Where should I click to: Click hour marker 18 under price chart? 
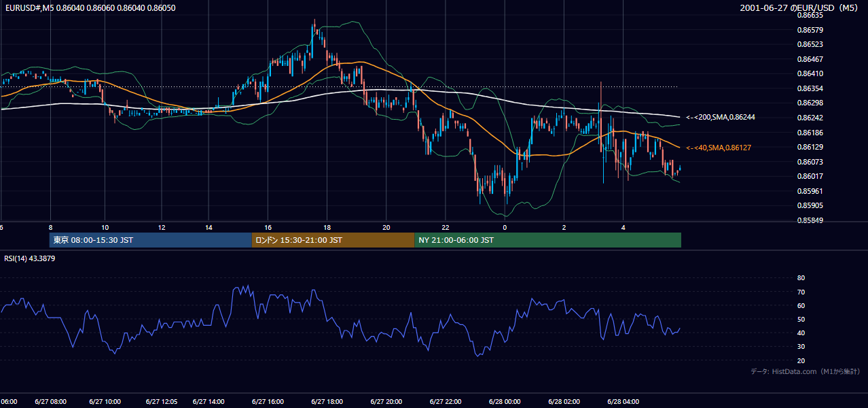(x=327, y=228)
